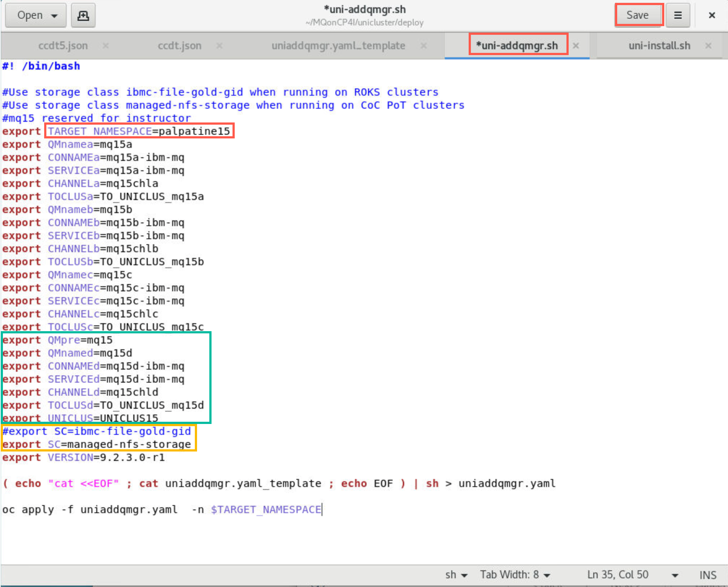
Task: Click the CHANNELd=mq15chld line
Action: (x=80, y=392)
